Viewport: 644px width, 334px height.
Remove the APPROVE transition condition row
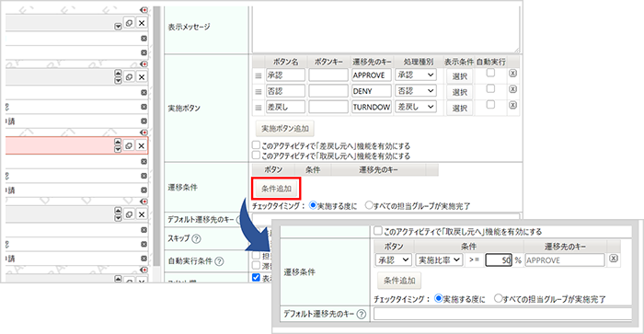click(x=614, y=259)
